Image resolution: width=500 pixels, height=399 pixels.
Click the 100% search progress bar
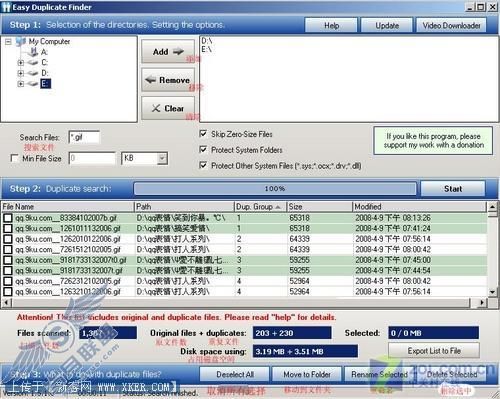pos(275,189)
